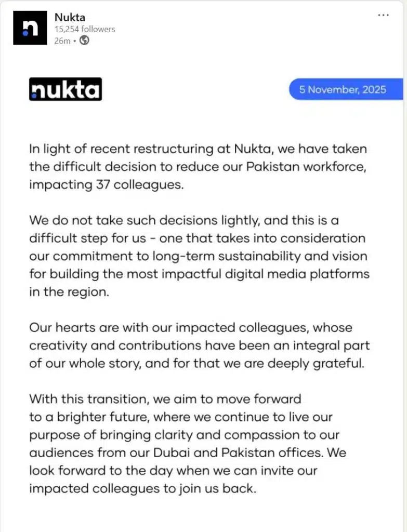
Task: Click the 15,254 followers text
Action: point(85,29)
